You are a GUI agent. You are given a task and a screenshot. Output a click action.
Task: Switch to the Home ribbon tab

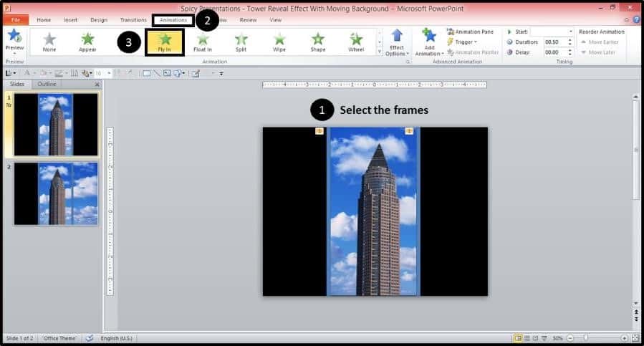point(44,20)
